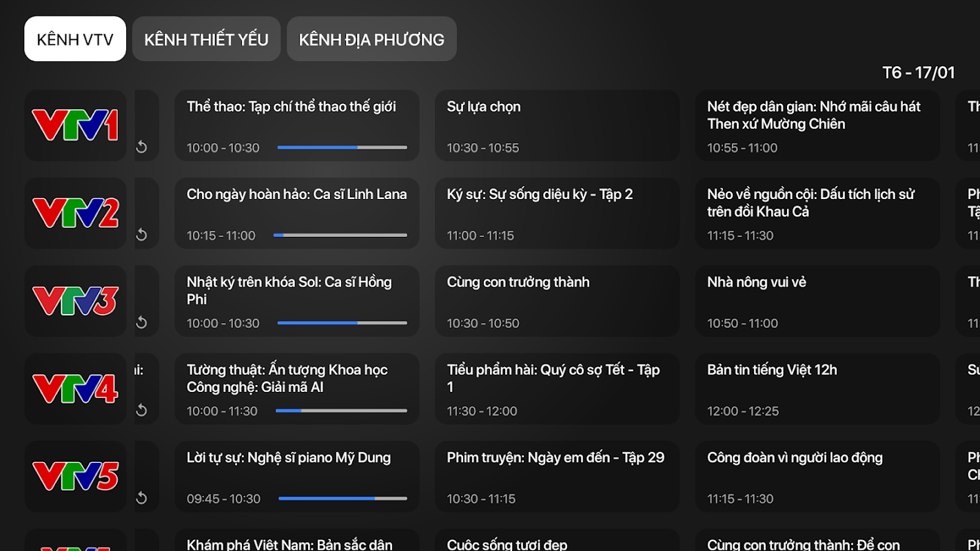Open the KÊNH ĐỊA PHƯƠNG tab

click(371, 39)
